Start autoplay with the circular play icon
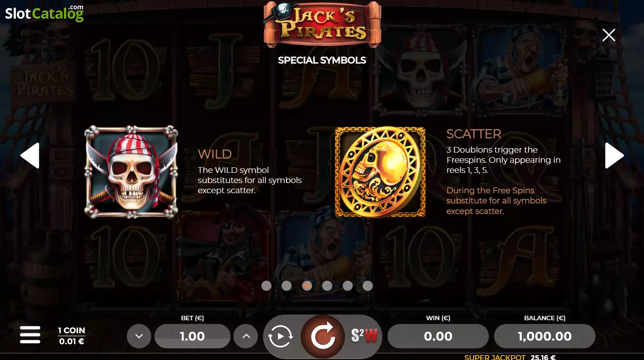 click(280, 336)
